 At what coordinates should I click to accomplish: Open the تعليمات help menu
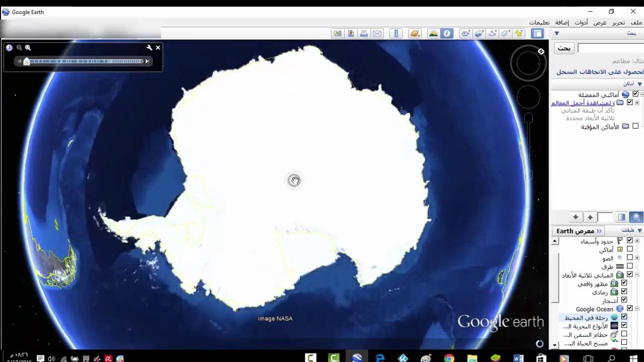[539, 23]
